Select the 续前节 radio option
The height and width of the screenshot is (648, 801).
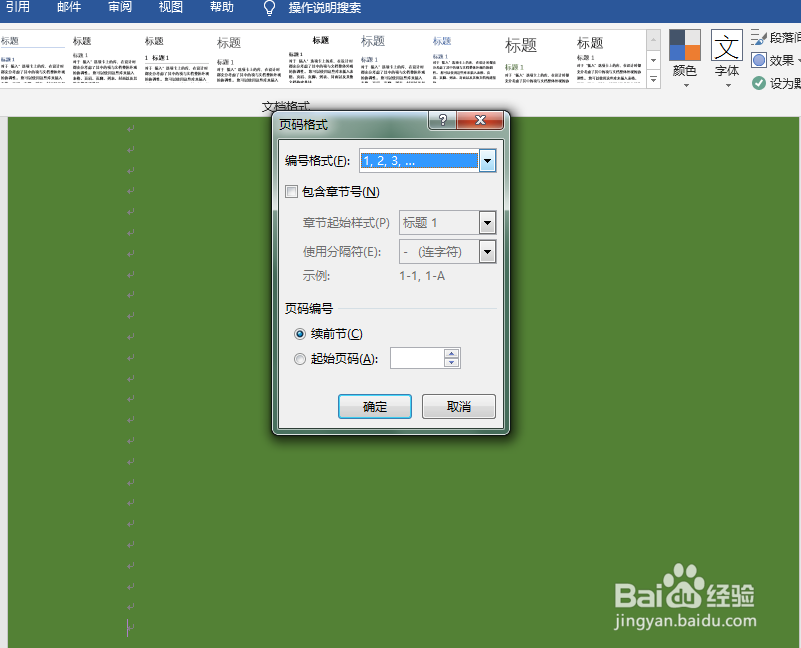click(299, 333)
